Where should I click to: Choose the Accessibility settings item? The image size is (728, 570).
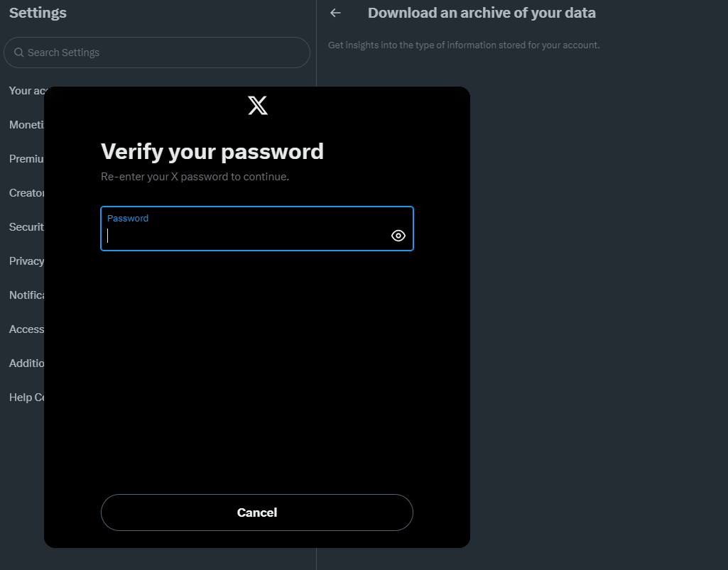pos(26,329)
